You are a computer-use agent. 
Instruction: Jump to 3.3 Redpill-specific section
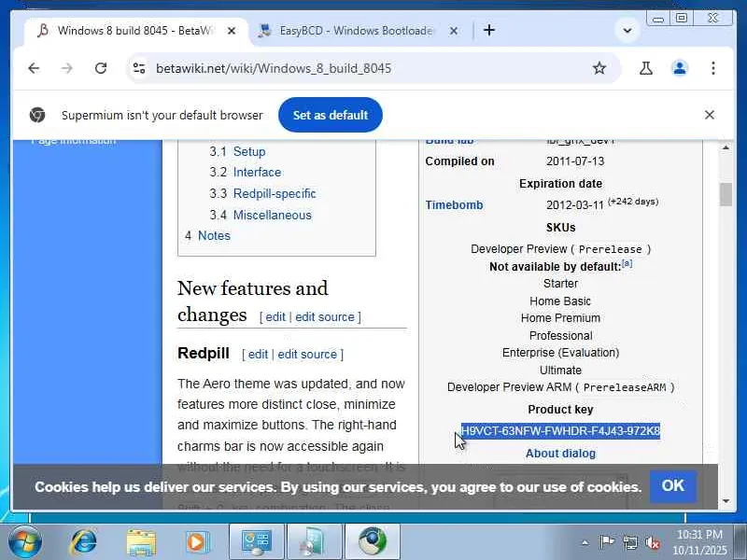click(x=275, y=193)
